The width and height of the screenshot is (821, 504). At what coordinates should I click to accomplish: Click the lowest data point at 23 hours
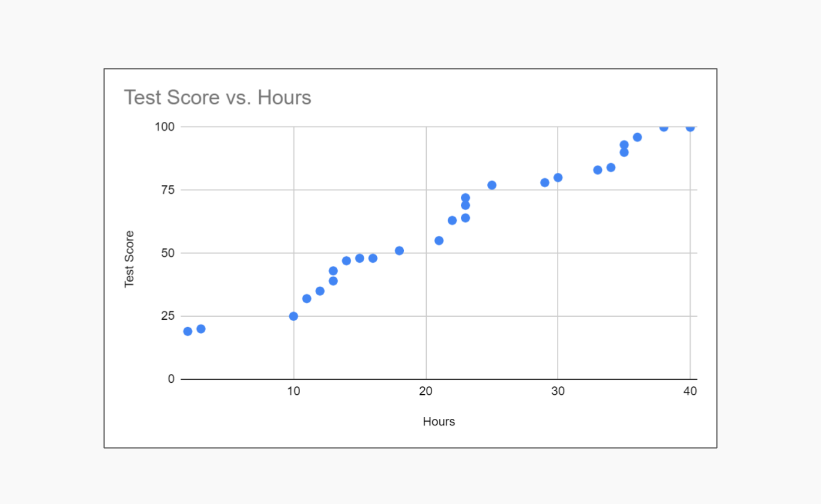[x=465, y=218]
